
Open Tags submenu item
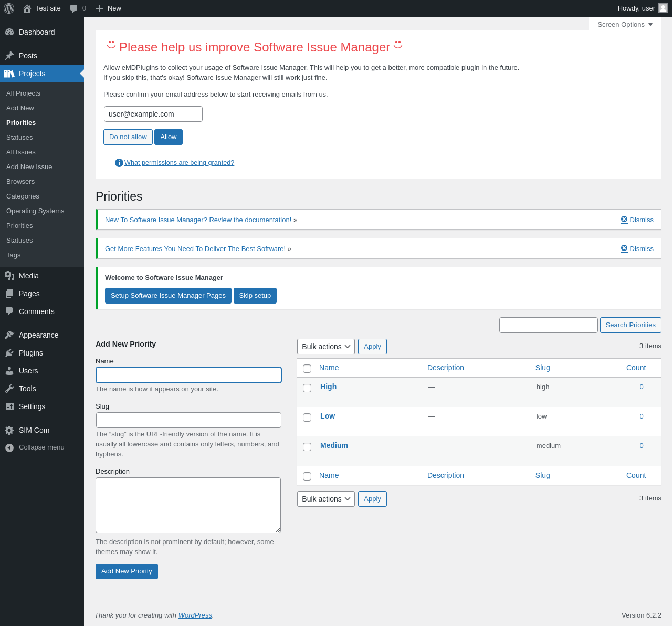(x=14, y=255)
